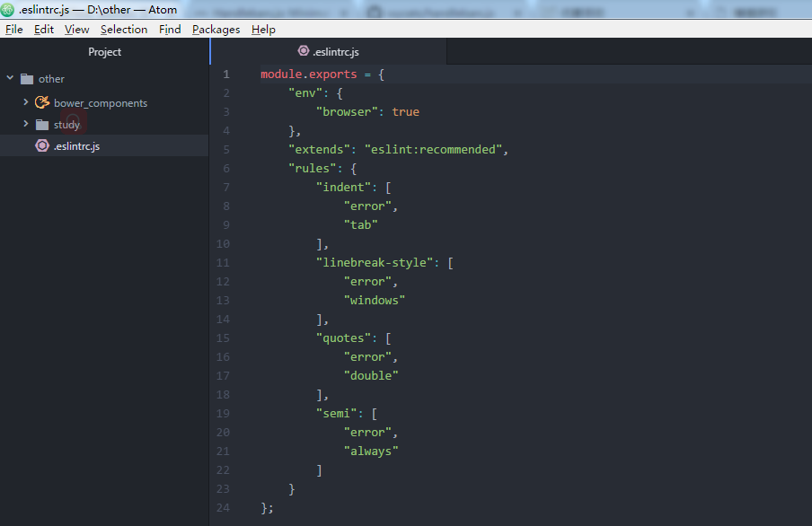Open the Packages menu

tap(216, 30)
